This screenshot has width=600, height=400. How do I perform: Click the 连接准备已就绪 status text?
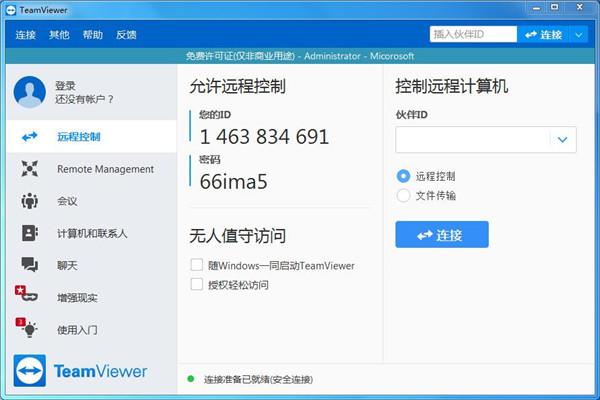[x=258, y=379]
